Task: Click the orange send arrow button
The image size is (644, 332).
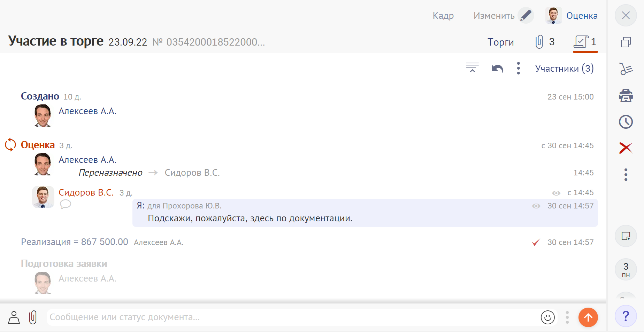Action: click(x=588, y=317)
